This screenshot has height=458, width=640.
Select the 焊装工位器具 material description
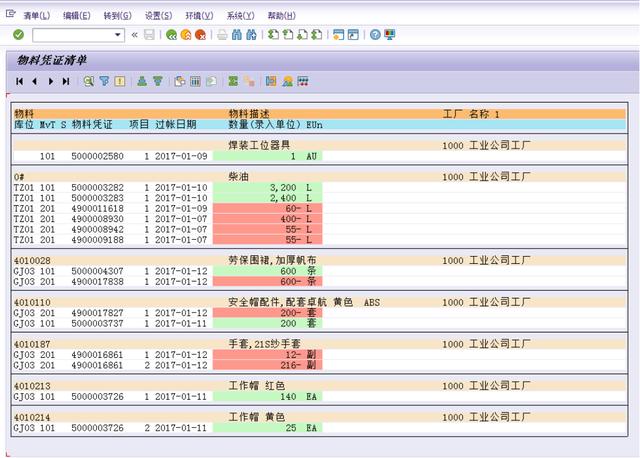259,145
